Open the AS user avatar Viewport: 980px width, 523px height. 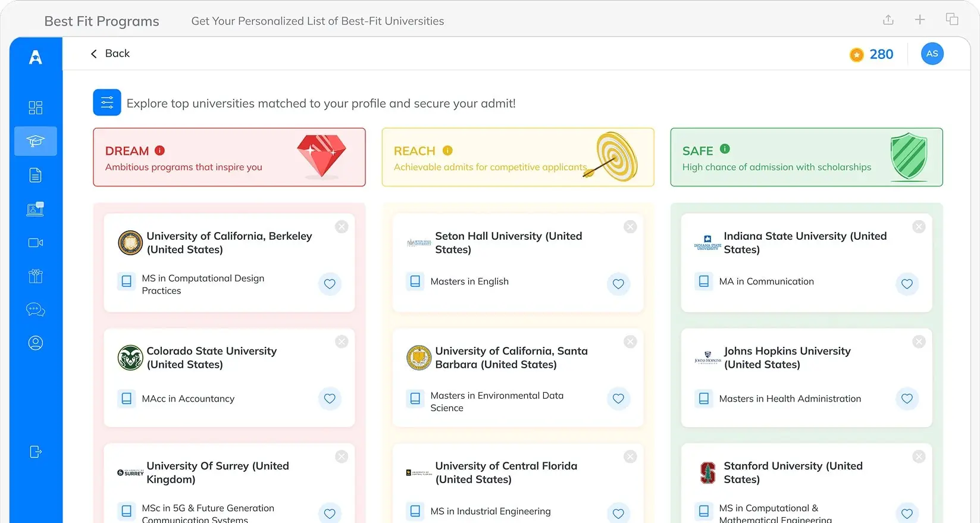932,54
